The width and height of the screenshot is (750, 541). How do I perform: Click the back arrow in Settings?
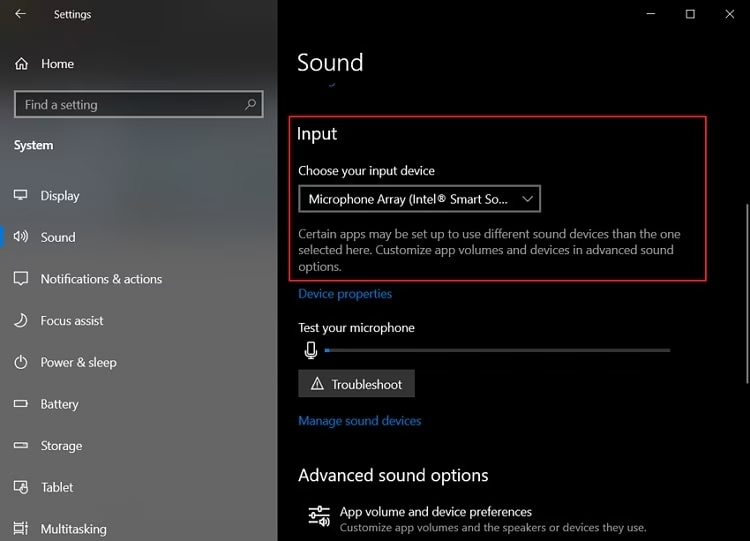click(21, 15)
